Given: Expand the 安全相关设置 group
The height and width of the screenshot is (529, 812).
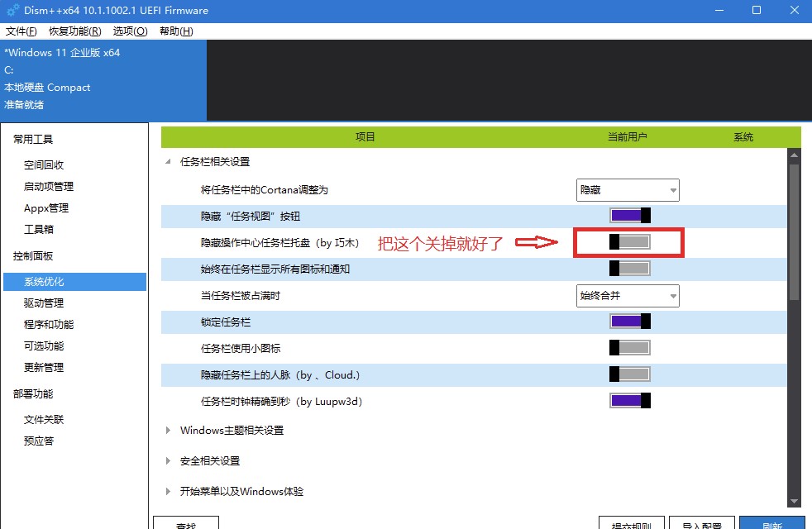Looking at the screenshot, I should coord(168,460).
